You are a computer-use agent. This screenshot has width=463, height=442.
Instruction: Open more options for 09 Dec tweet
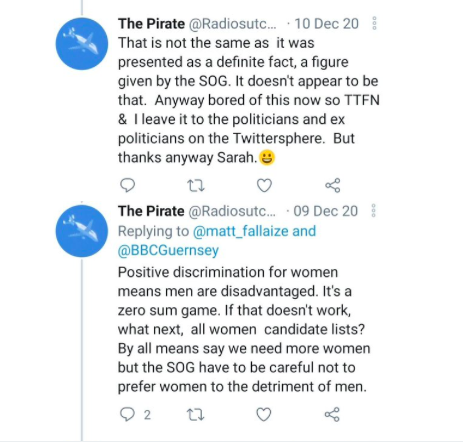(374, 211)
